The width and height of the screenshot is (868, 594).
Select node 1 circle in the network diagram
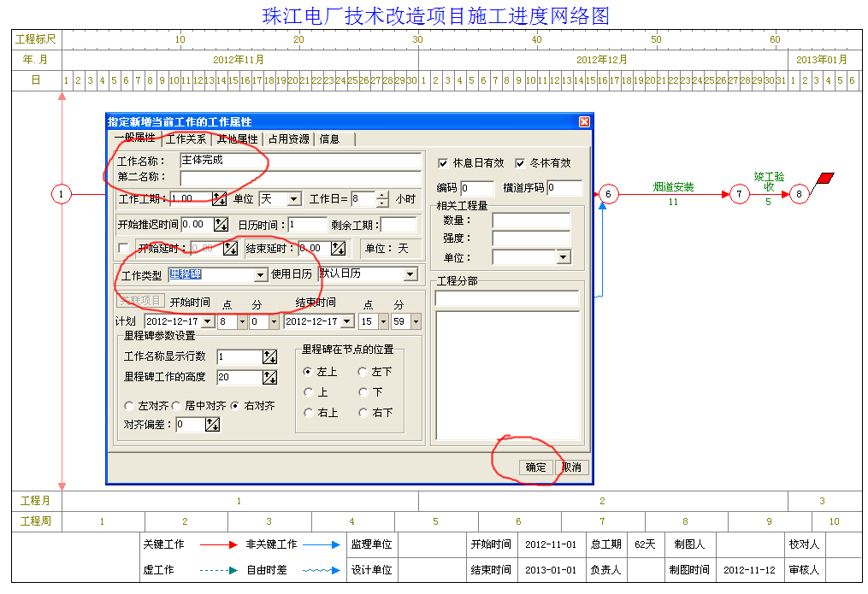[x=62, y=194]
